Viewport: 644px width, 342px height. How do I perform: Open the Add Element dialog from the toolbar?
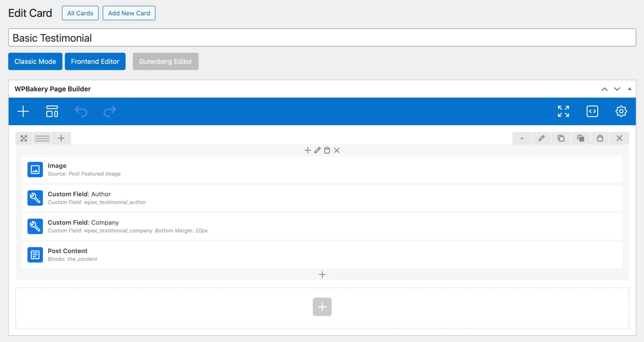pyautogui.click(x=23, y=111)
